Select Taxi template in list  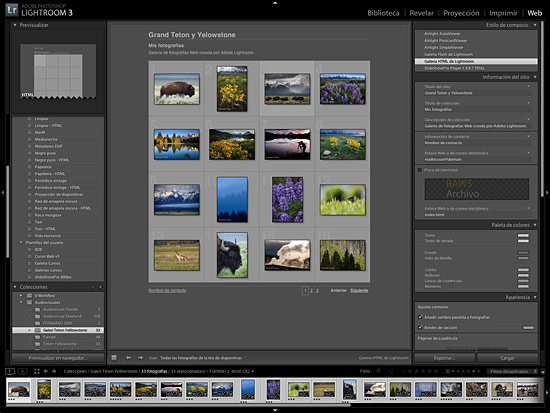39,222
